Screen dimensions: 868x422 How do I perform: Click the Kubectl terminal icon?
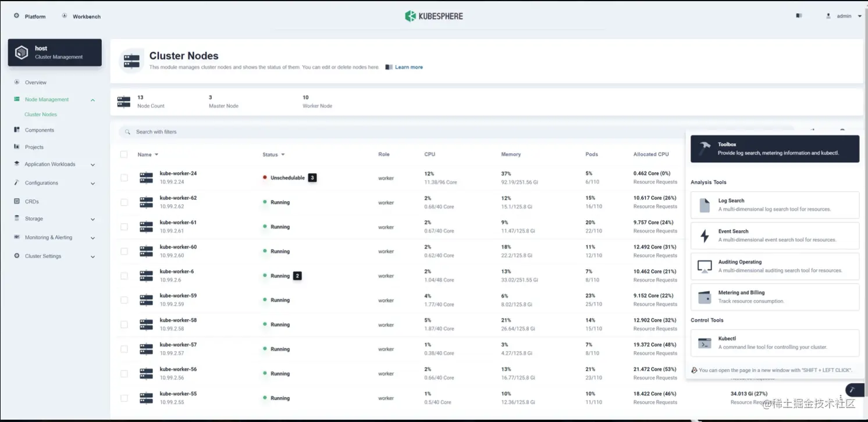705,343
